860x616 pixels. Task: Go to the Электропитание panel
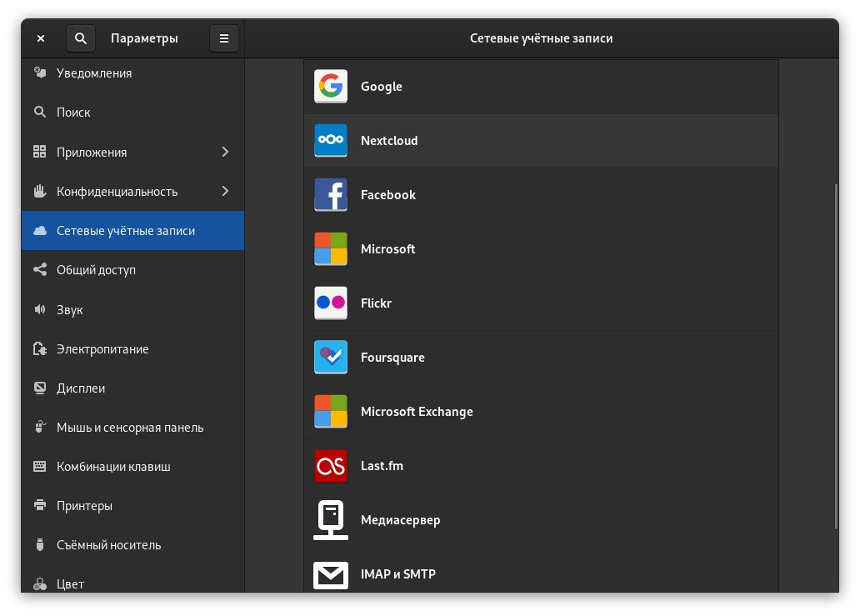[x=132, y=349]
